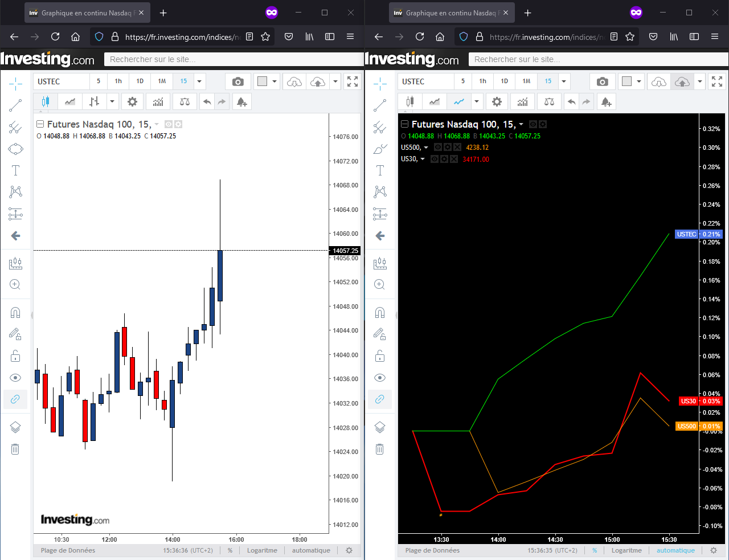Hide the US500 series with its eye icon
Screen dimensions: 729x560
pyautogui.click(x=438, y=148)
